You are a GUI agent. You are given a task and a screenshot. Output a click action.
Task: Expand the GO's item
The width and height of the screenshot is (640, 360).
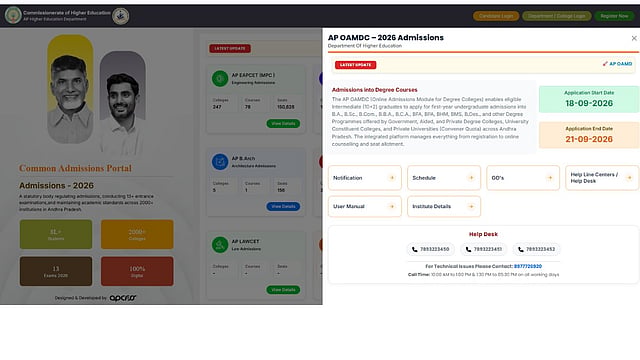[523, 178]
